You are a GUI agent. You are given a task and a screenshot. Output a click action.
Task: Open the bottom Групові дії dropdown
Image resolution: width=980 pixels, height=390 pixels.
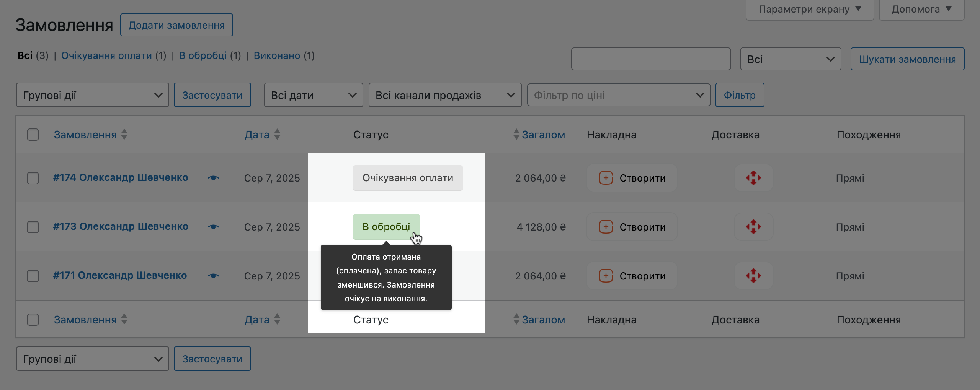pyautogui.click(x=92, y=359)
